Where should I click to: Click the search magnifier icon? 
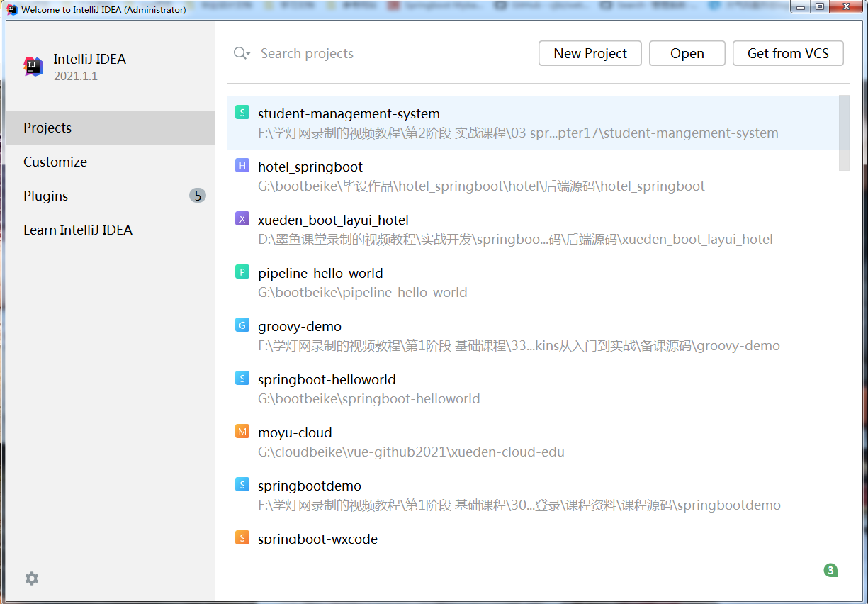(x=242, y=53)
